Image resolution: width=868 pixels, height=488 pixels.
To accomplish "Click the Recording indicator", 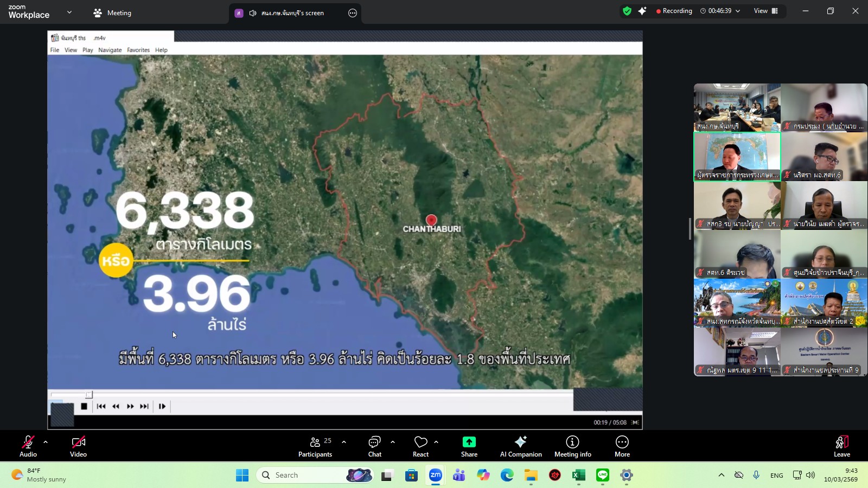I will [674, 11].
